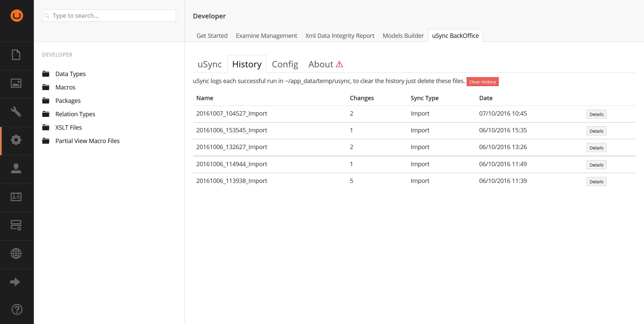Focus the Type to search field
This screenshot has width=644, height=324.
pos(109,16)
